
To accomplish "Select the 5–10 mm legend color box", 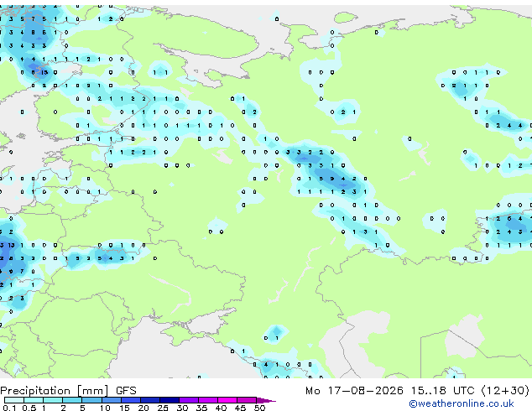I will click(91, 400).
